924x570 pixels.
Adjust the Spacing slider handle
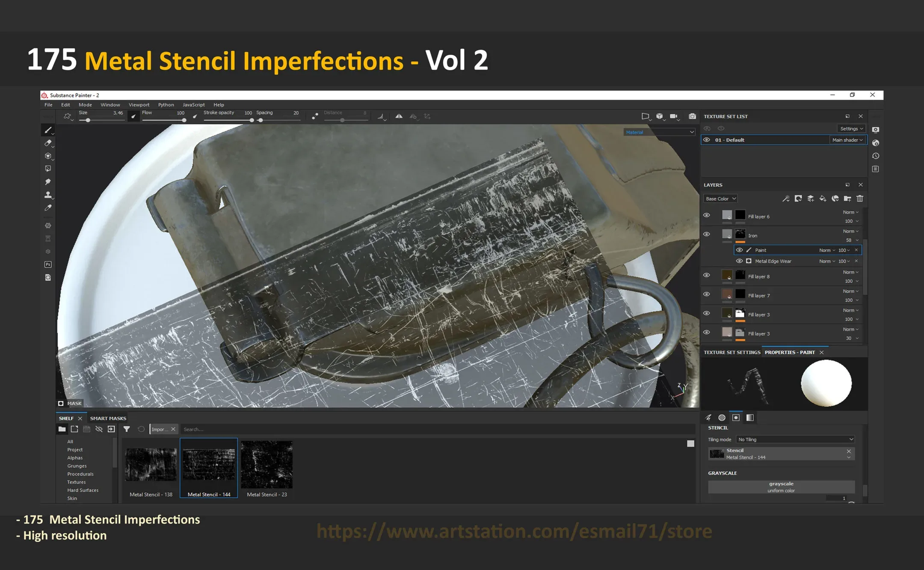261,120
